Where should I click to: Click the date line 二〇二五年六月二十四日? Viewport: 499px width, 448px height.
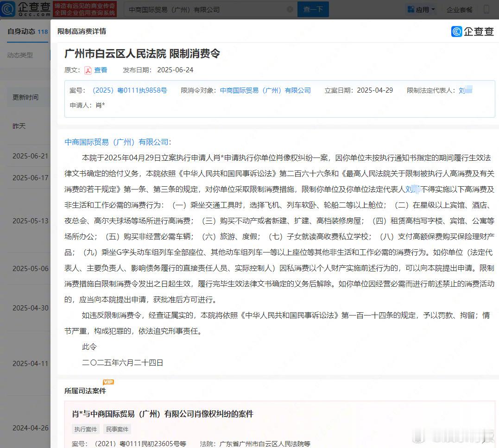[122, 363]
